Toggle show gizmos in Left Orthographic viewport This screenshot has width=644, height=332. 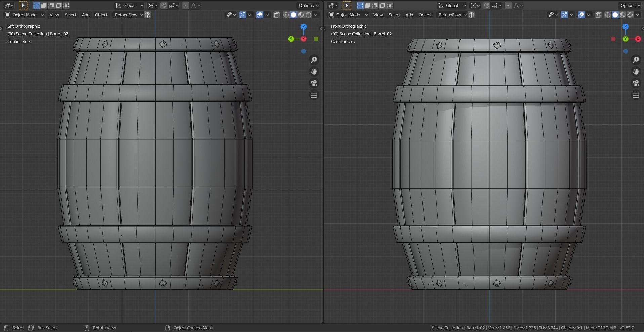242,15
